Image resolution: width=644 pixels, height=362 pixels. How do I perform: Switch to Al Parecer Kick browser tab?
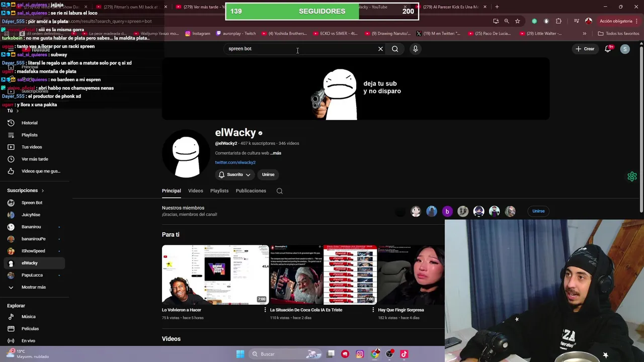pyautogui.click(x=450, y=7)
